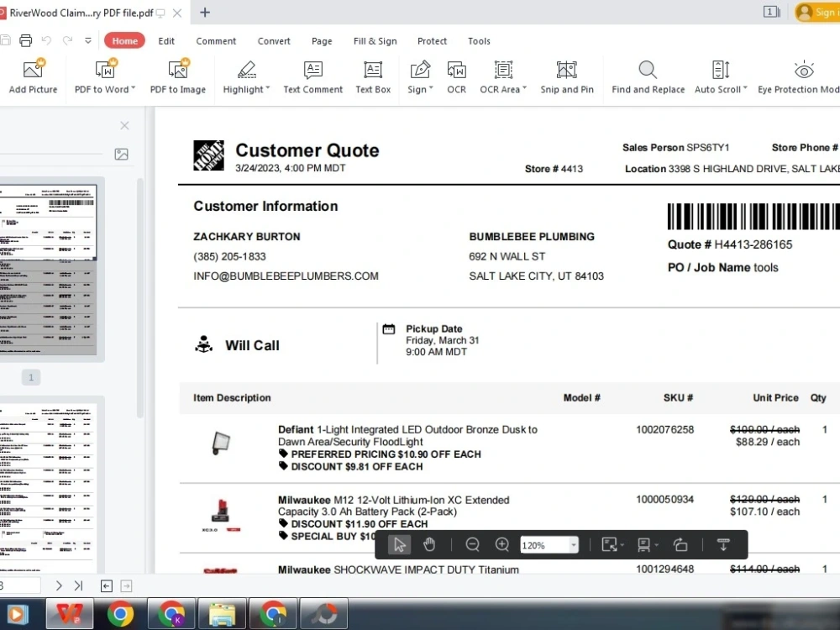840x630 pixels.
Task: Click the thumbnail panel scrollbar
Action: tap(140, 298)
